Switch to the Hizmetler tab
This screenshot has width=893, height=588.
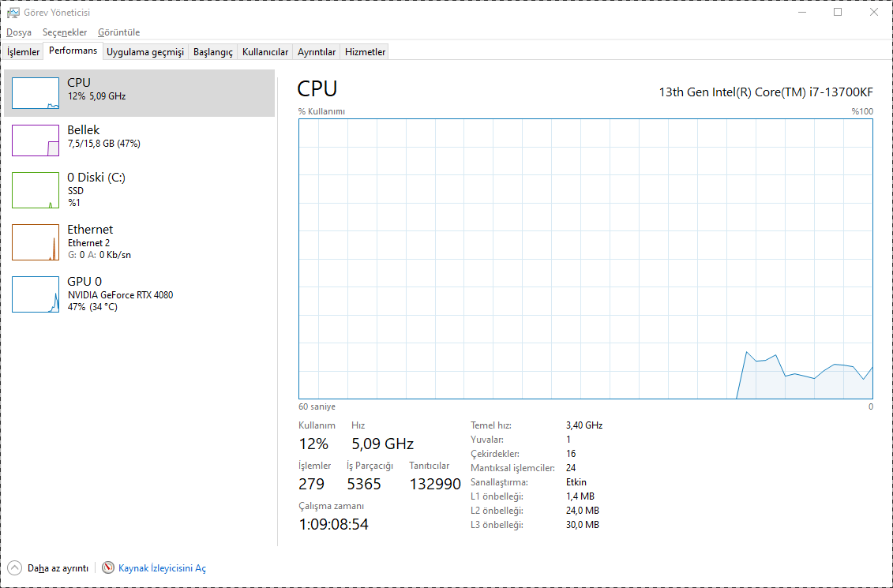click(366, 52)
